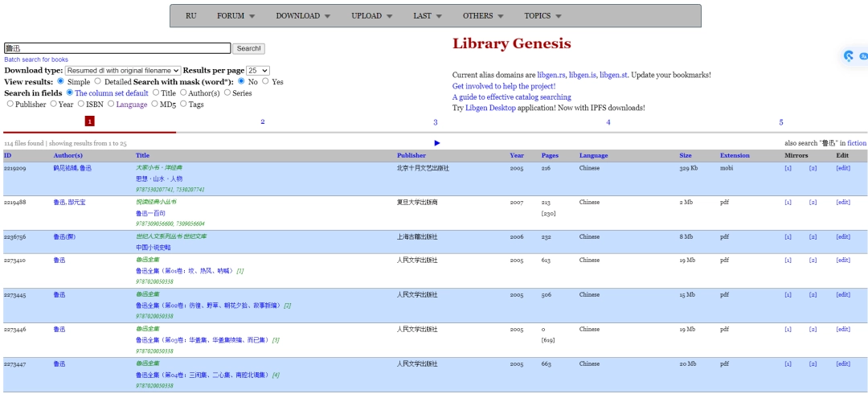Sort results by Extension column header
The width and height of the screenshot is (868, 394).
tap(735, 156)
